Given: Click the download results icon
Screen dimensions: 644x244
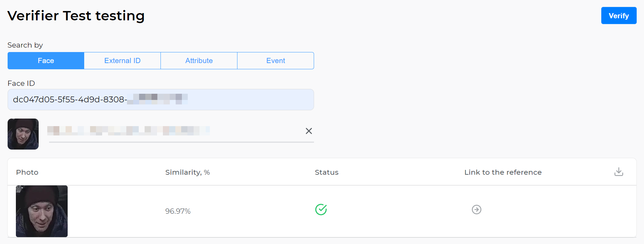Looking at the screenshot, I should tap(619, 171).
